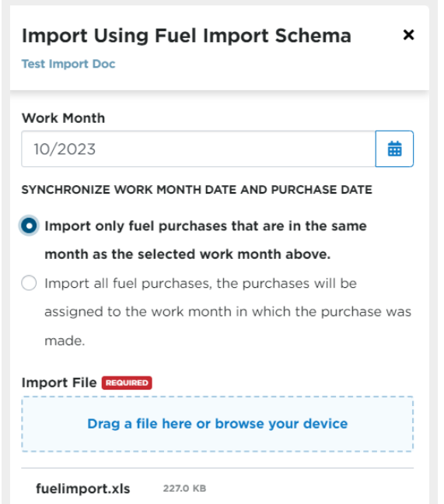Click the Work Month field label
This screenshot has height=504, width=444.
[x=63, y=118]
